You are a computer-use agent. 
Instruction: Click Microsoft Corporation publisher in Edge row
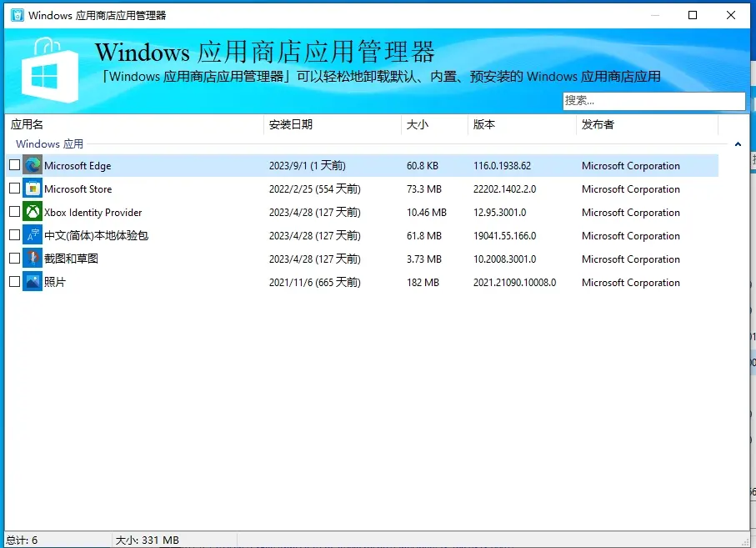[631, 166]
